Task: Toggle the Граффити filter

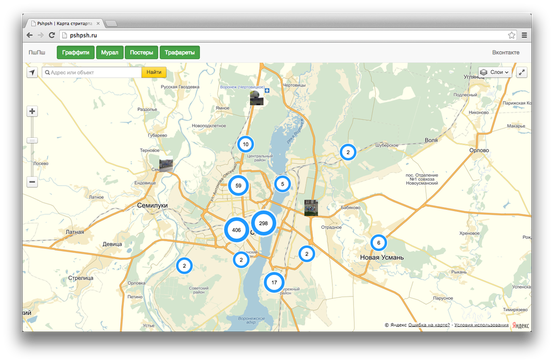Action: [x=76, y=52]
